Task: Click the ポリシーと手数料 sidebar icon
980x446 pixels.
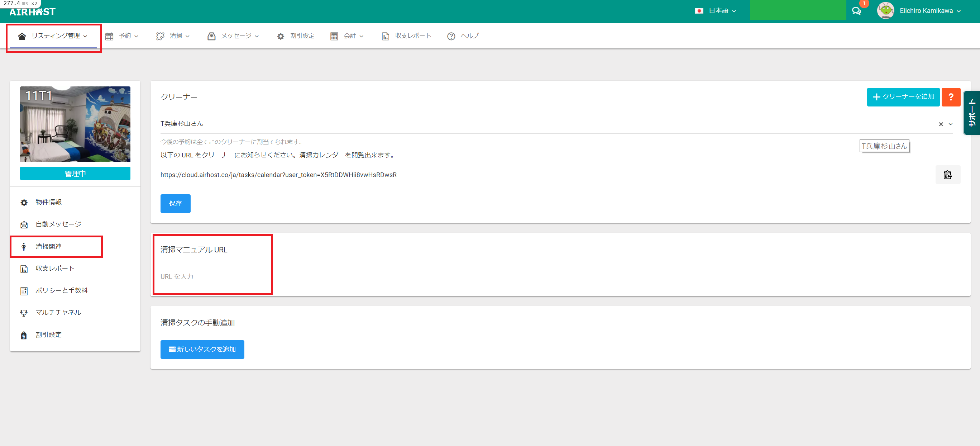Action: 24,291
